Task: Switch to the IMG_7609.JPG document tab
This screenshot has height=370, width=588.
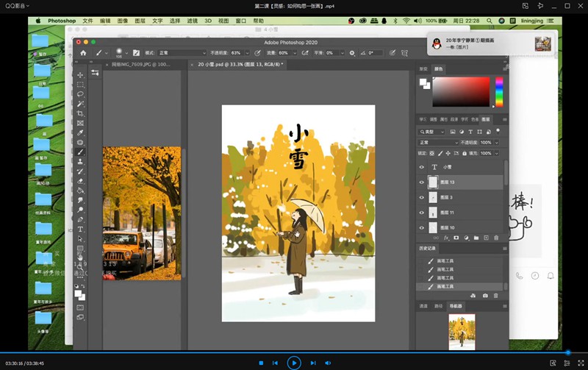Action: (x=140, y=65)
